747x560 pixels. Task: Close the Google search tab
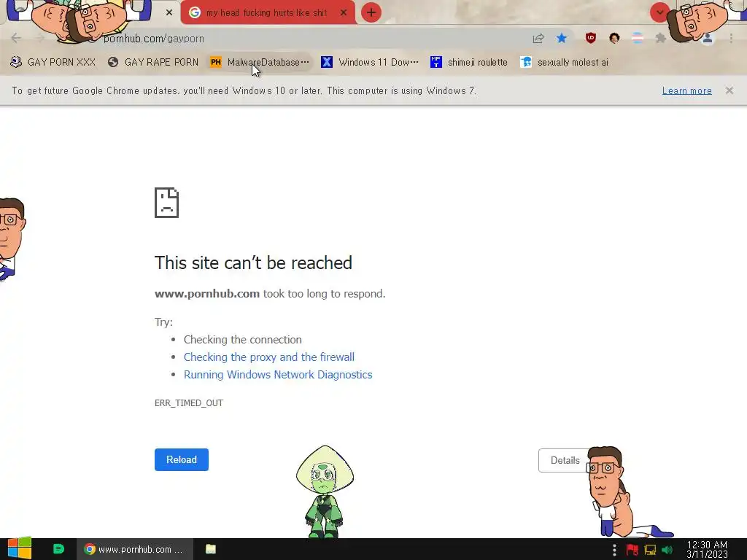point(344,12)
